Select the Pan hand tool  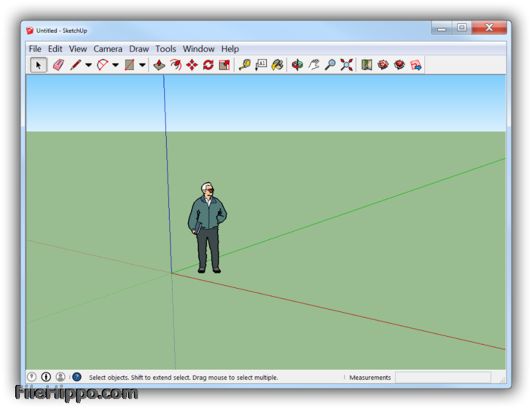click(314, 65)
